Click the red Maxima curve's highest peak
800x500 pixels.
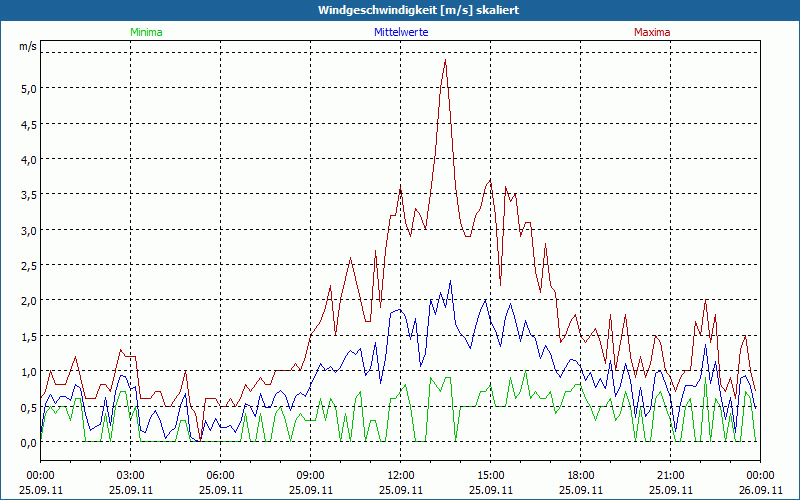click(445, 60)
